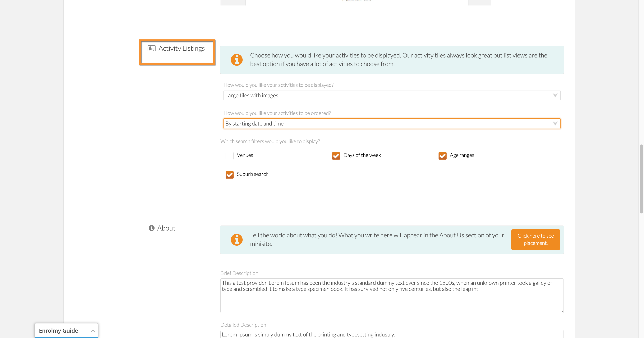Click the Activity Listings card icon
The image size is (644, 338).
[x=151, y=48]
